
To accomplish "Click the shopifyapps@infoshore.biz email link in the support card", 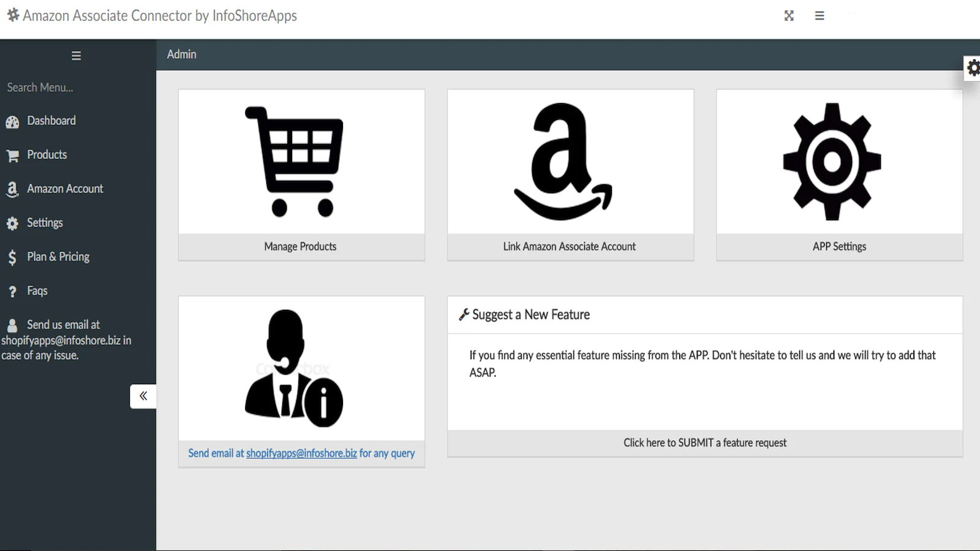I will click(x=301, y=454).
